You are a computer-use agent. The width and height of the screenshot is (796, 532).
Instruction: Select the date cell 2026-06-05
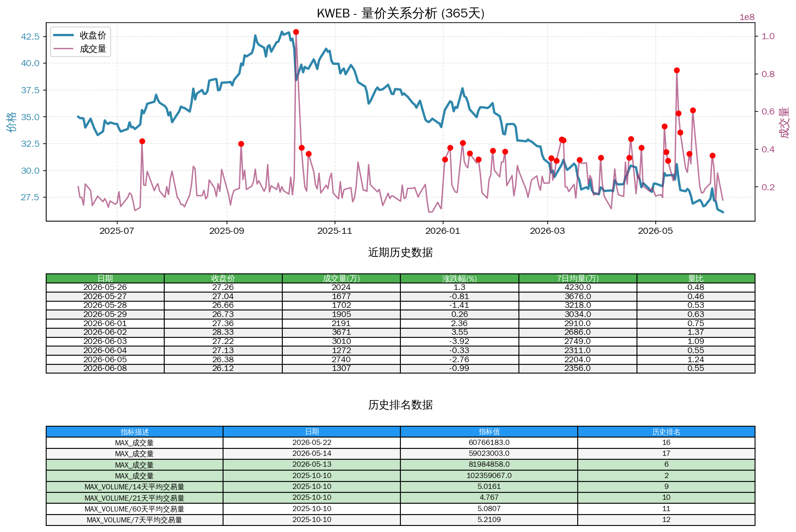tap(105, 360)
